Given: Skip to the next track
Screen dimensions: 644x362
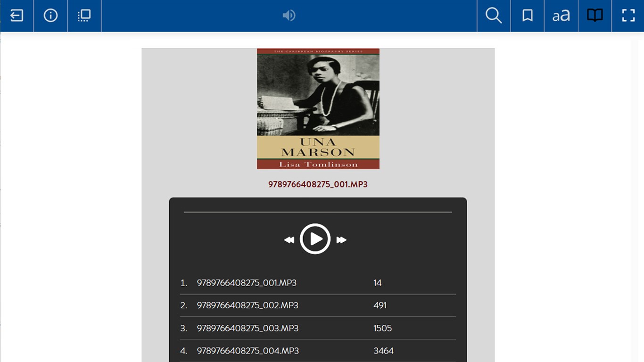Looking at the screenshot, I should pos(341,240).
